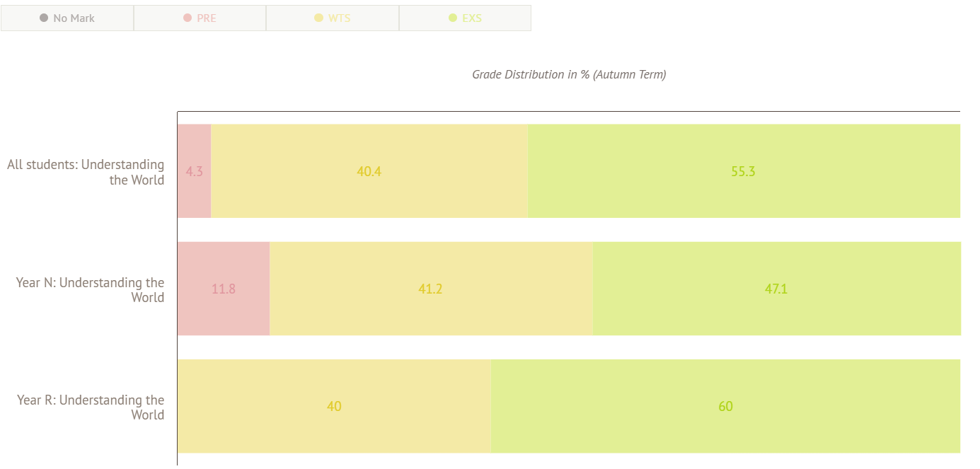Click the gray dot beside No Mark

(44, 18)
